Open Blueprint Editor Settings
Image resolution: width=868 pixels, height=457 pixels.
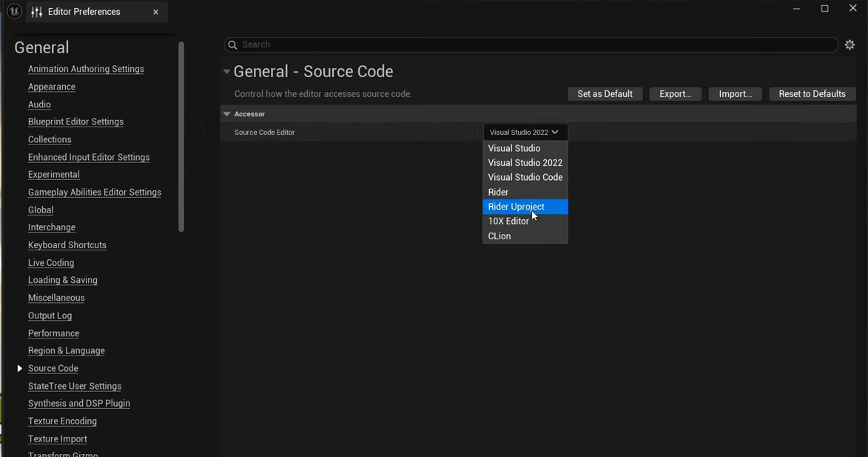pos(75,122)
